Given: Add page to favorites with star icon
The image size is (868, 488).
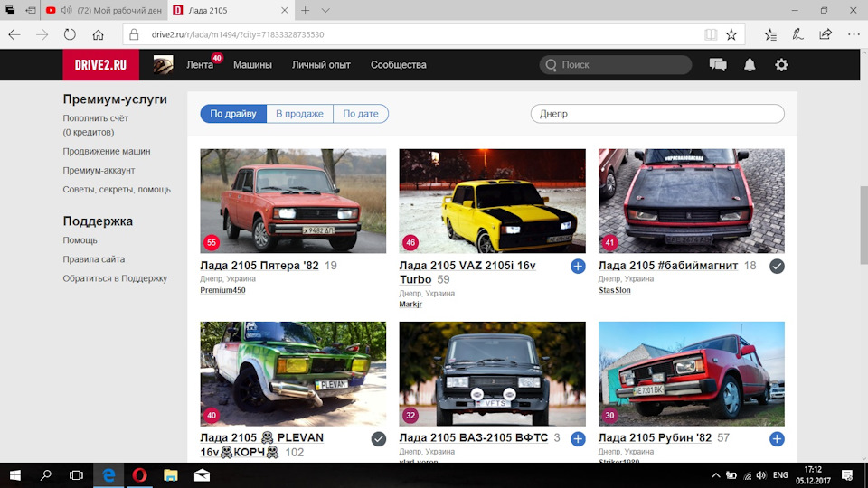Looking at the screenshot, I should click(731, 34).
